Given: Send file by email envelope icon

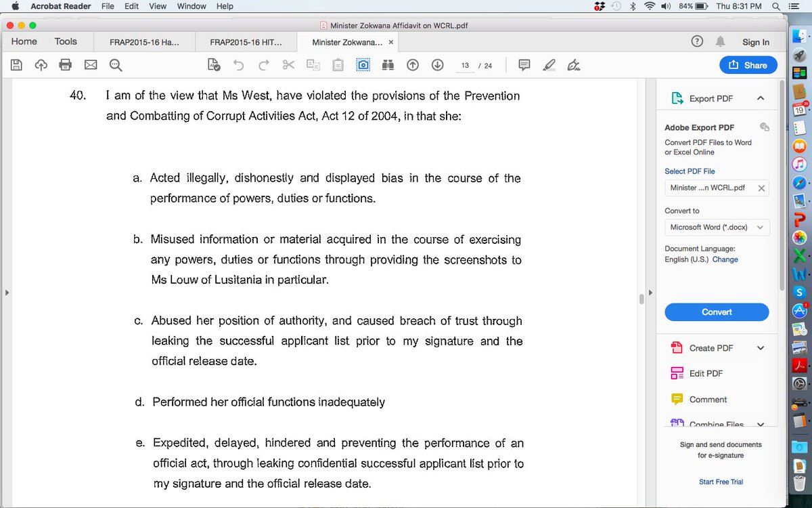Looking at the screenshot, I should click(x=90, y=65).
